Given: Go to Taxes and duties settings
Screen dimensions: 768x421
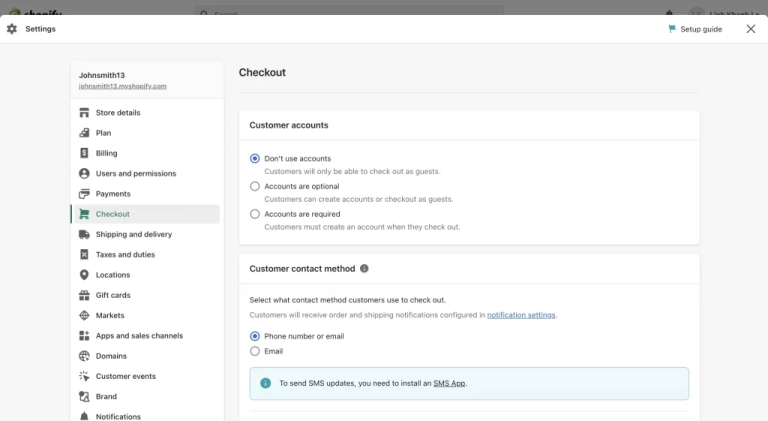Looking at the screenshot, I should tap(125, 255).
